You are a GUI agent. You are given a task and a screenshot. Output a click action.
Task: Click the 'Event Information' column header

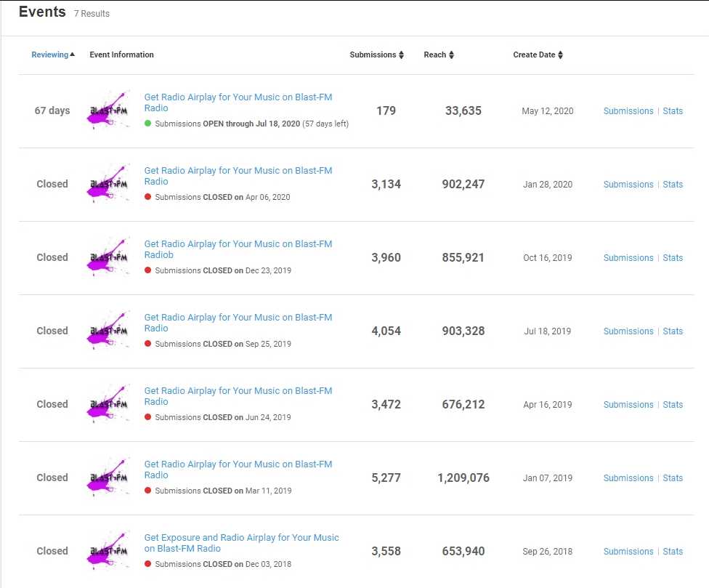click(x=121, y=55)
